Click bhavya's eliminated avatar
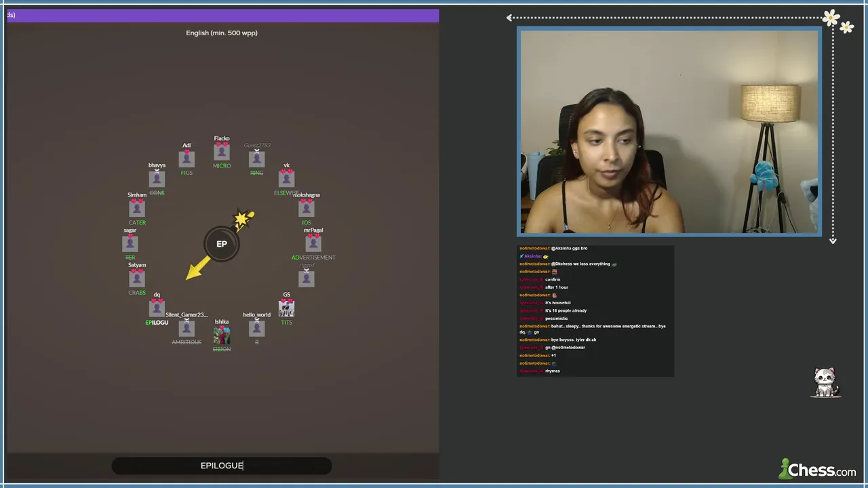The width and height of the screenshot is (868, 488). point(157,178)
